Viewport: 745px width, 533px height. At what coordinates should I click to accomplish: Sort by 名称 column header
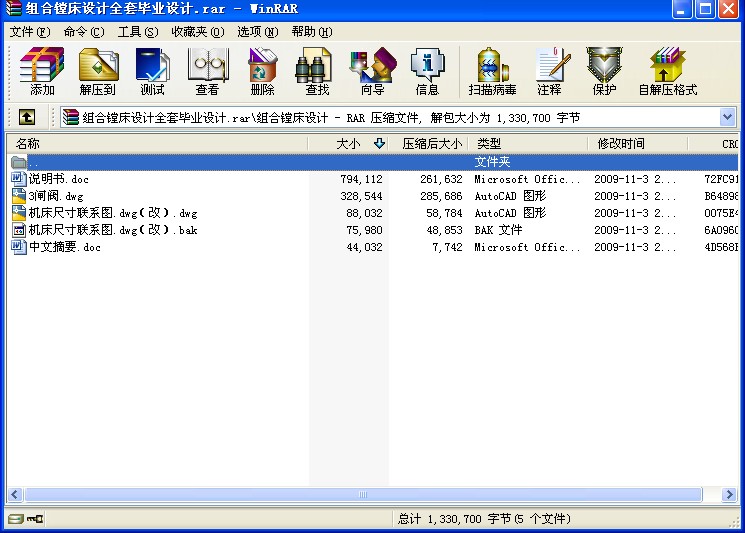[x=157, y=143]
